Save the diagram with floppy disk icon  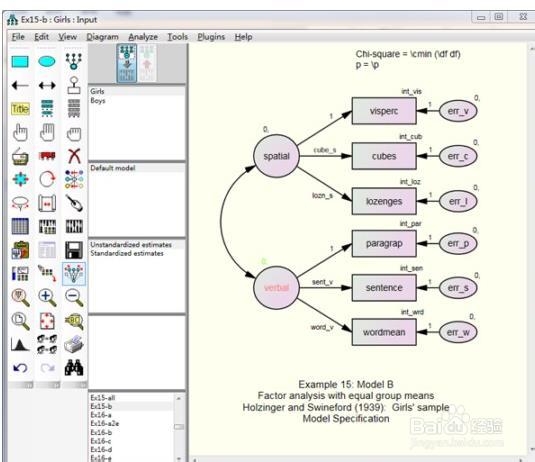74,250
